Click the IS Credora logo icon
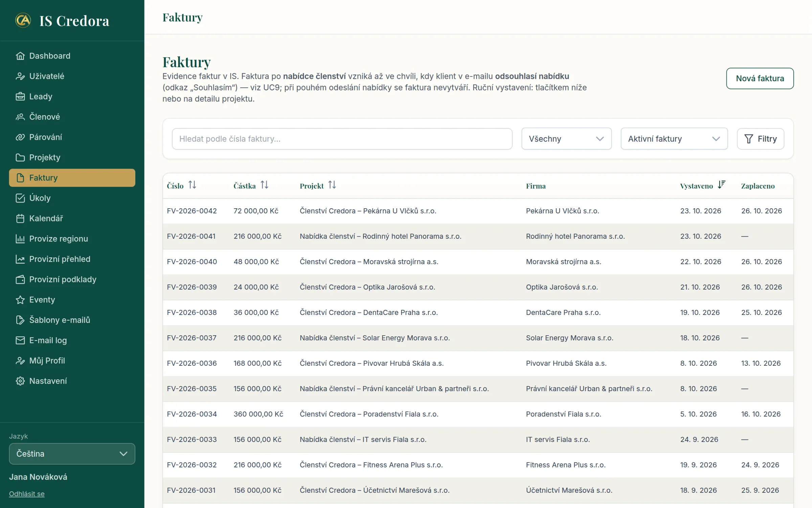Image resolution: width=812 pixels, height=508 pixels. pyautogui.click(x=23, y=20)
